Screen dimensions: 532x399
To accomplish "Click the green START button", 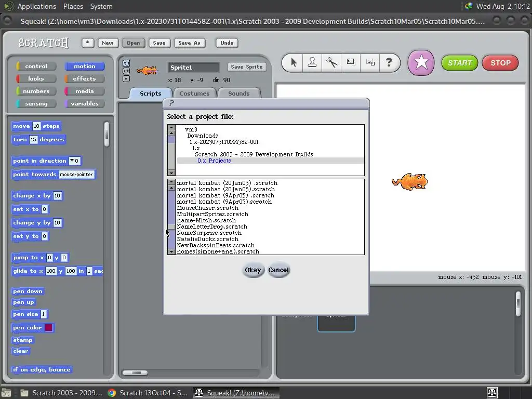I will pos(459,63).
